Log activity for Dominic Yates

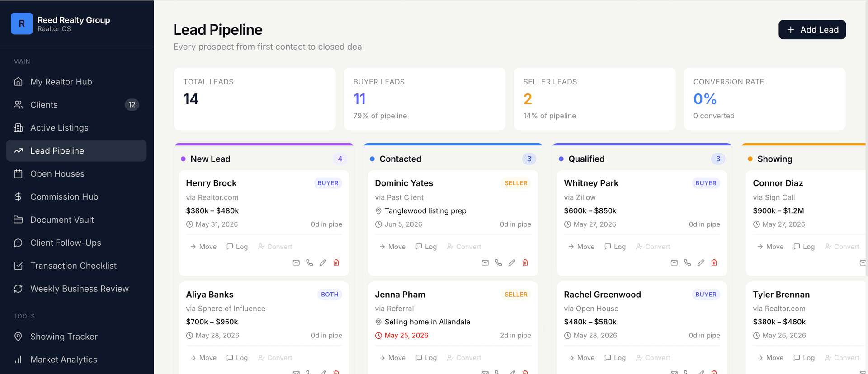coord(426,247)
